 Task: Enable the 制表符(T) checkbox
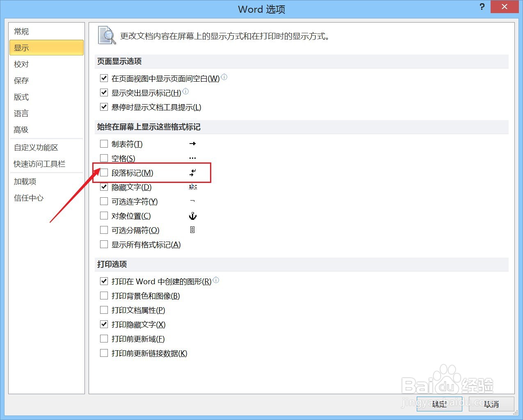[x=104, y=144]
